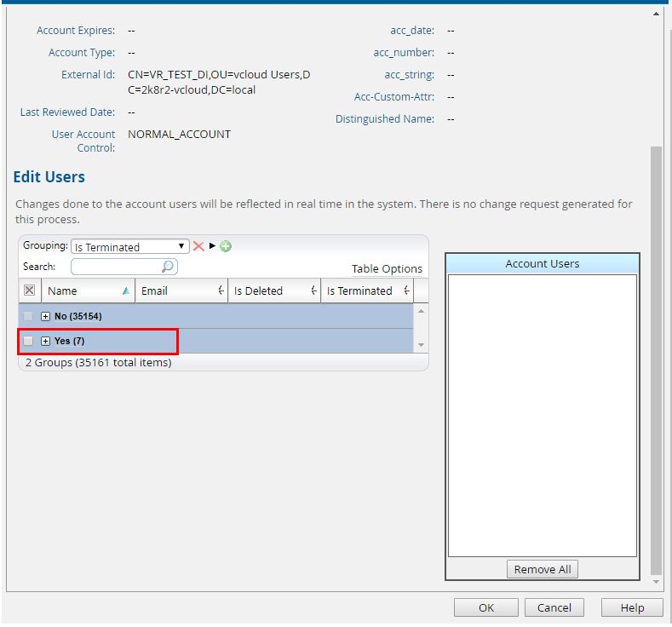The width and height of the screenshot is (672, 627).
Task: Click the Is Terminated column sort icon
Action: [x=407, y=290]
